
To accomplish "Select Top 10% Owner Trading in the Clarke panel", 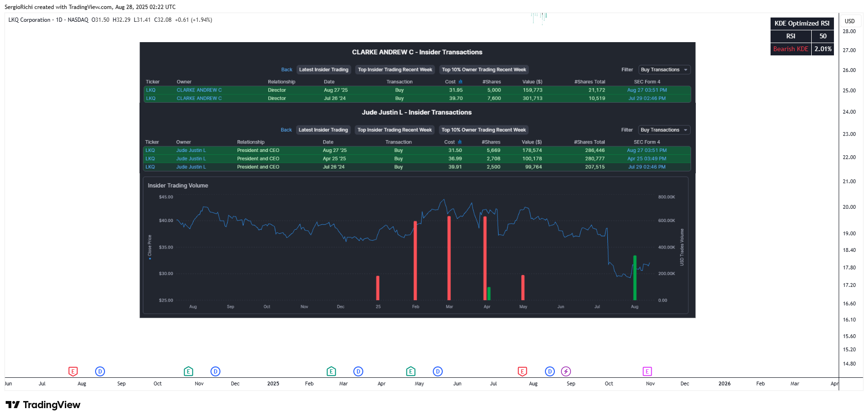I will pyautogui.click(x=484, y=70).
